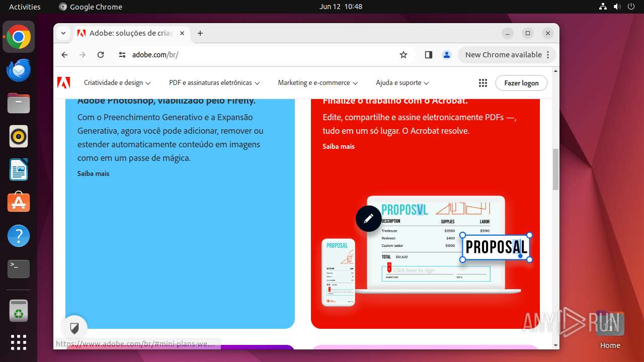Open the Google Chrome app menu in top bar
Viewport: 644px width, 362px height.
(x=91, y=7)
